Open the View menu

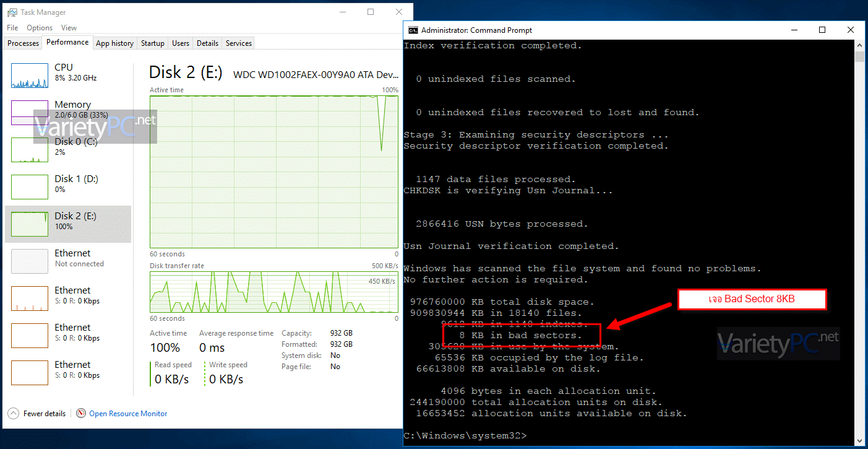(69, 28)
